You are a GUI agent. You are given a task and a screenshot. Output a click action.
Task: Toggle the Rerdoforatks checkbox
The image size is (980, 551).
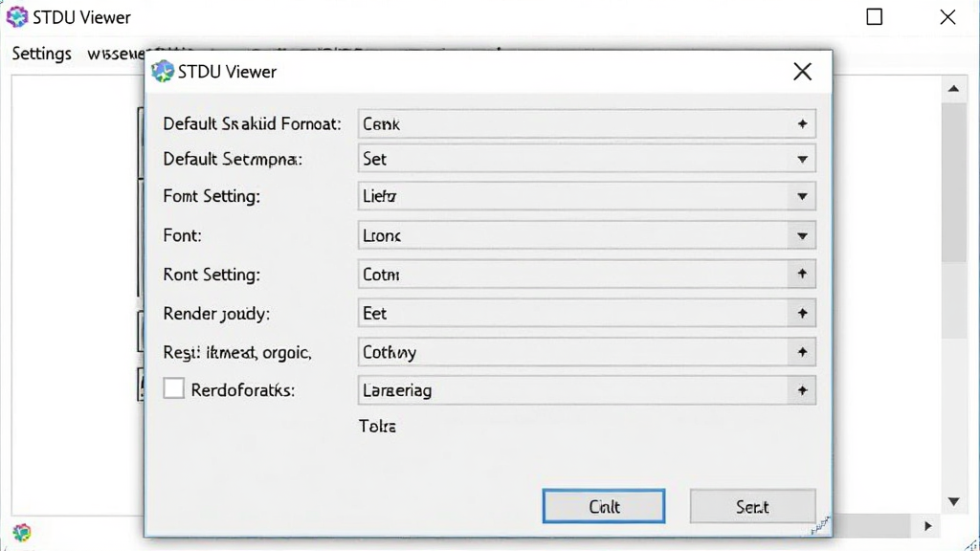(174, 388)
